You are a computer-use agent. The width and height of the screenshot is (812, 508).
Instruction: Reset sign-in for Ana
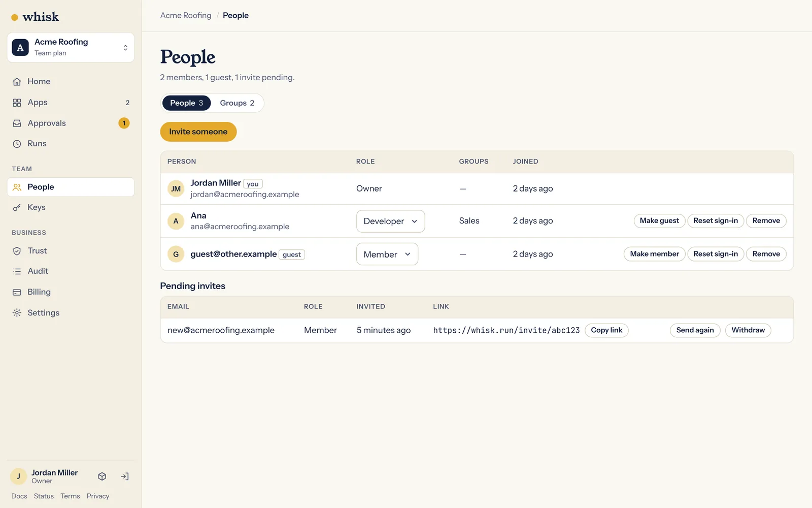pos(716,220)
